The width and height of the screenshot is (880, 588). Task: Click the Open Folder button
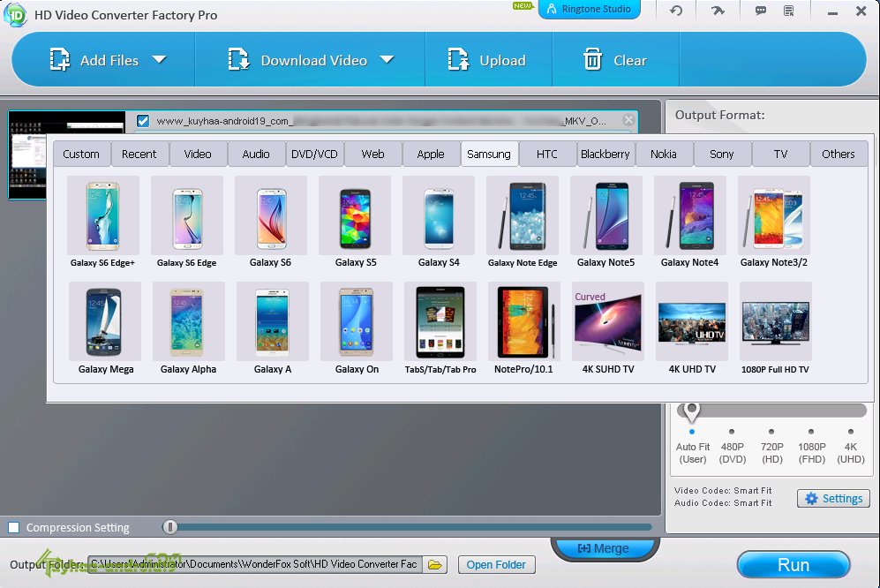(496, 565)
